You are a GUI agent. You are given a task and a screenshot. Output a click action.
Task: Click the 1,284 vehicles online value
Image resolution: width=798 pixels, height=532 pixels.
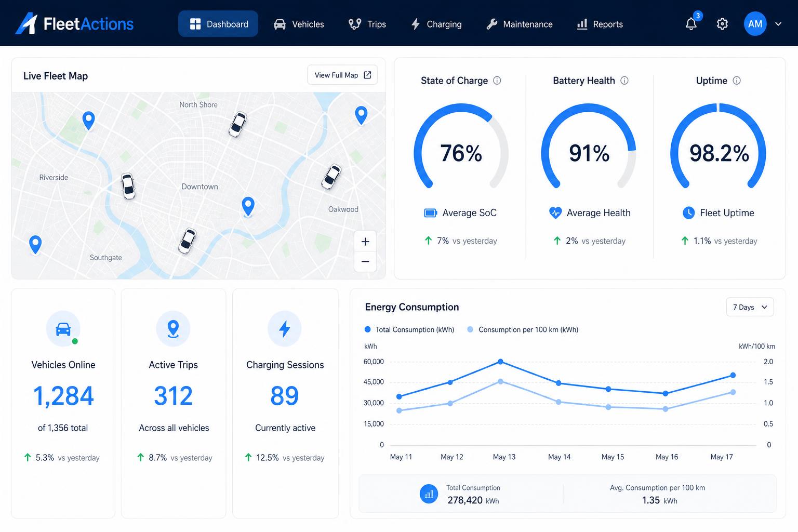[x=63, y=396]
